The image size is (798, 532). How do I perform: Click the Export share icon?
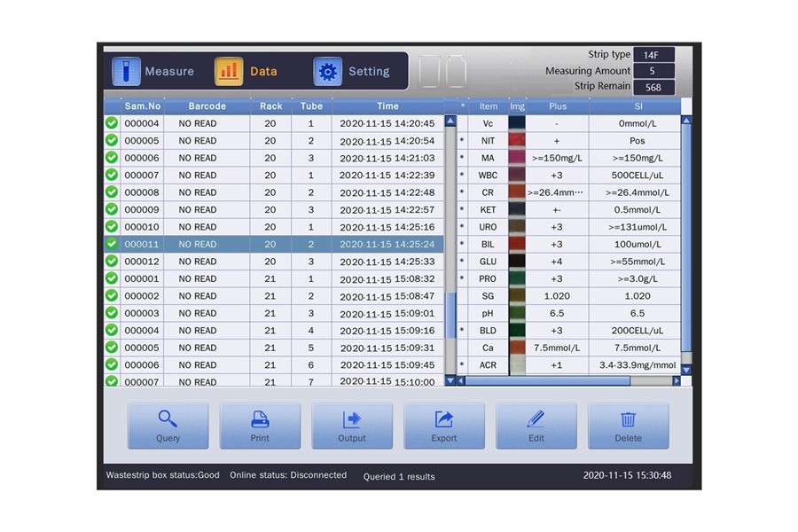pos(444,419)
